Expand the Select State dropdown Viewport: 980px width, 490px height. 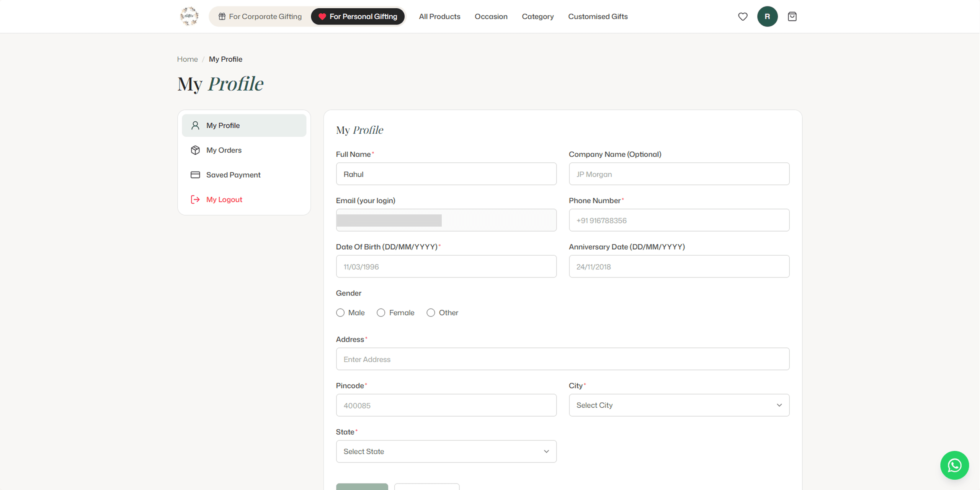coord(446,451)
